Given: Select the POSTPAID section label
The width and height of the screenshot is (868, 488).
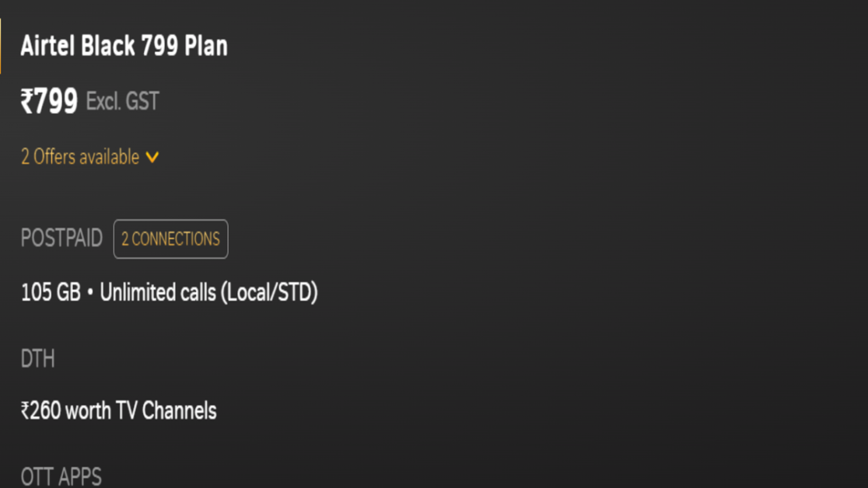Looking at the screenshot, I should click(x=61, y=238).
